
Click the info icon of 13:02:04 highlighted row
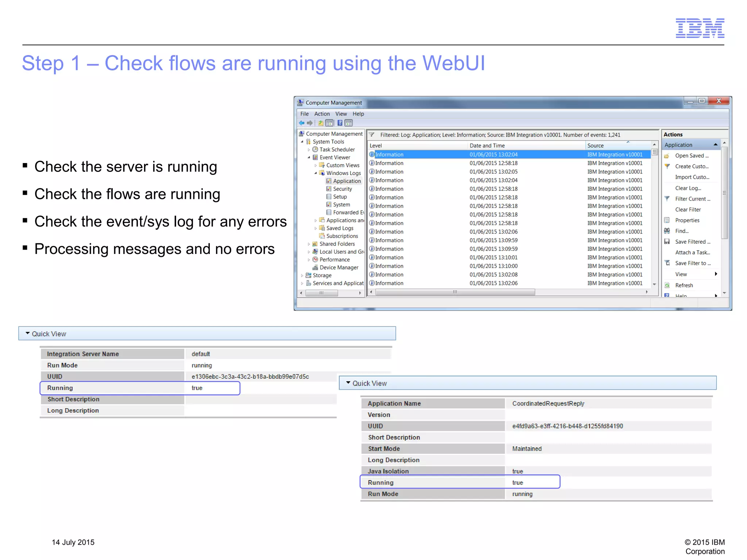pyautogui.click(x=372, y=154)
